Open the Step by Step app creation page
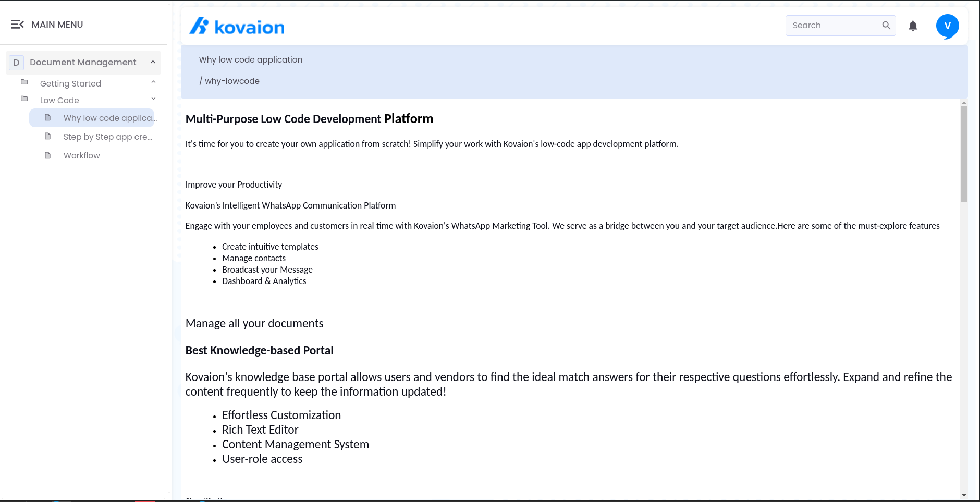The image size is (980, 502). coord(107,137)
